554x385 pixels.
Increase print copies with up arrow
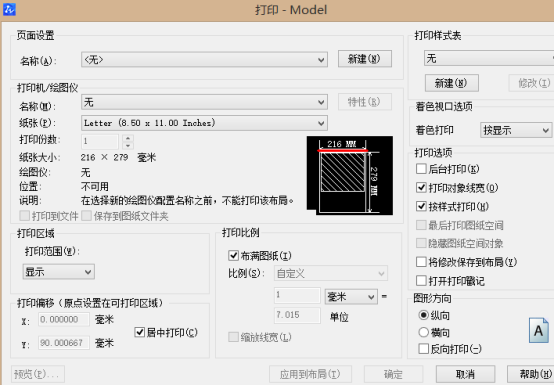[128, 138]
